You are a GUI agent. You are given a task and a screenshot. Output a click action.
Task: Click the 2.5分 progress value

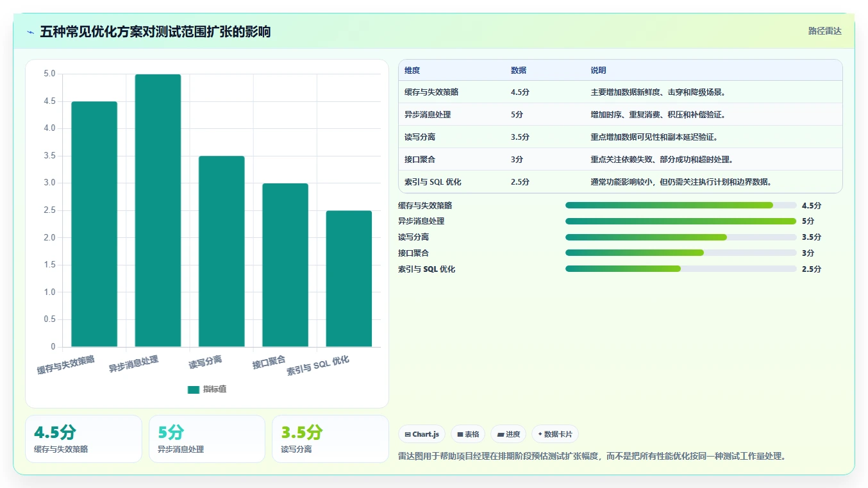point(812,269)
